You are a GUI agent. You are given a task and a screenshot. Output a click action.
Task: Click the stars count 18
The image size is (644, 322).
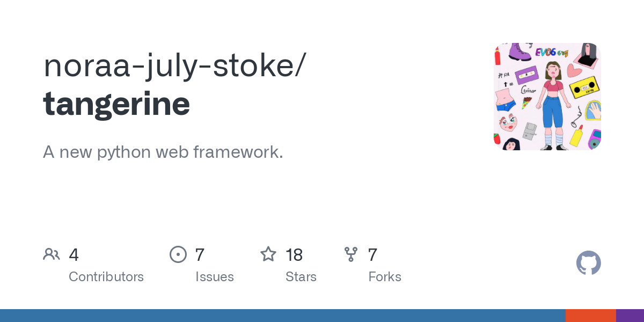[x=294, y=255]
